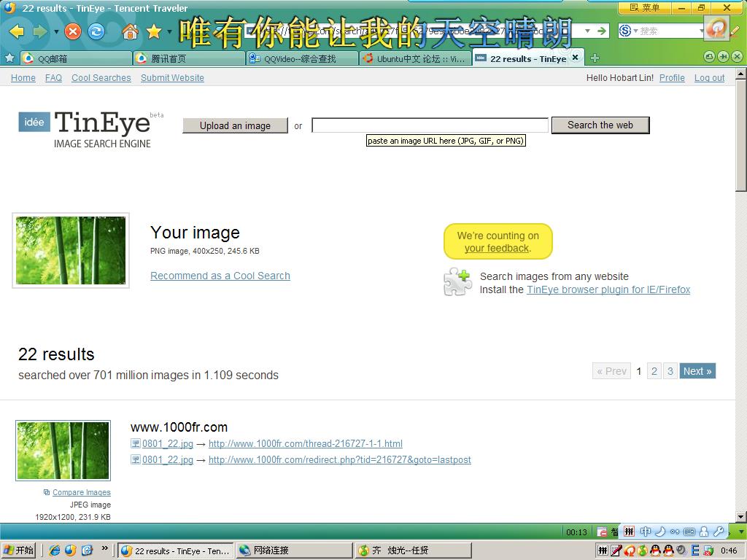Viewport: 747px width, 560px height.
Task: Go to results page 3
Action: [x=670, y=371]
